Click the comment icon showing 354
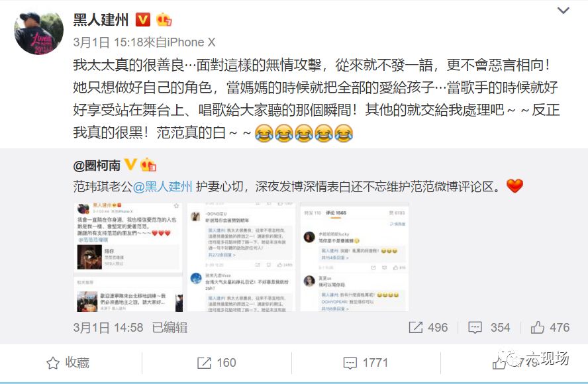Image resolution: width=588 pixels, height=384 pixels. 489,327
